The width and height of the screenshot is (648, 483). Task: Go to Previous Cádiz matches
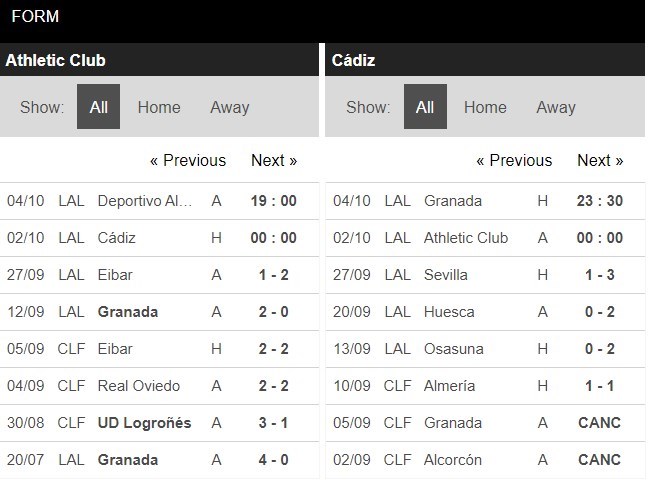coord(514,160)
